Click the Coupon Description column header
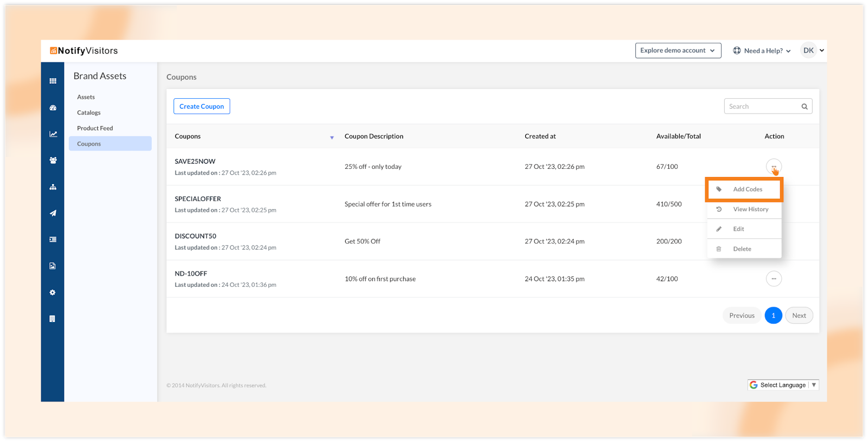Screen dimensions: 868x442 (374, 136)
